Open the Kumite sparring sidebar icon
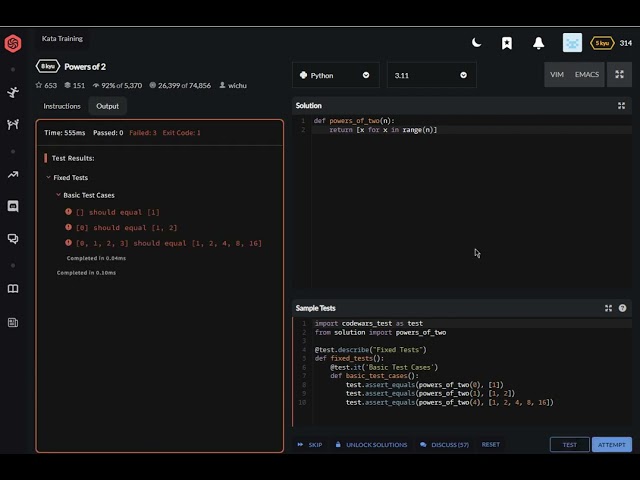Image resolution: width=640 pixels, height=480 pixels. (13, 124)
